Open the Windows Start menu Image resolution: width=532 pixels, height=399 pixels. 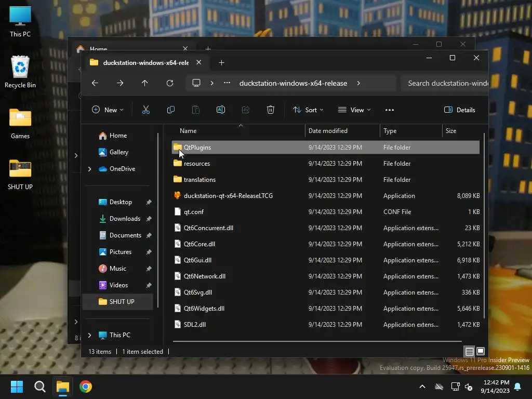click(x=17, y=387)
